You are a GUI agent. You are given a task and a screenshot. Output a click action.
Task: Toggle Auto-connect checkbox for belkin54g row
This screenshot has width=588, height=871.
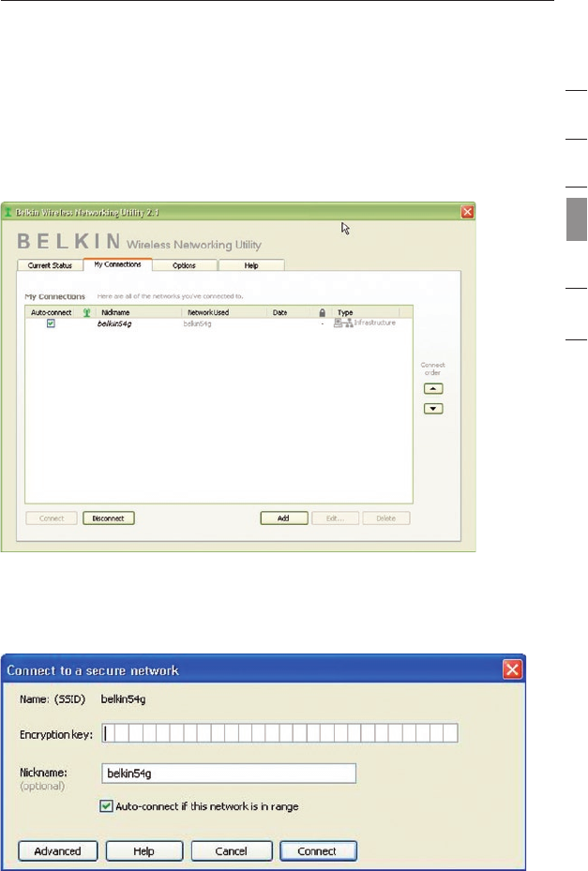coord(51,323)
